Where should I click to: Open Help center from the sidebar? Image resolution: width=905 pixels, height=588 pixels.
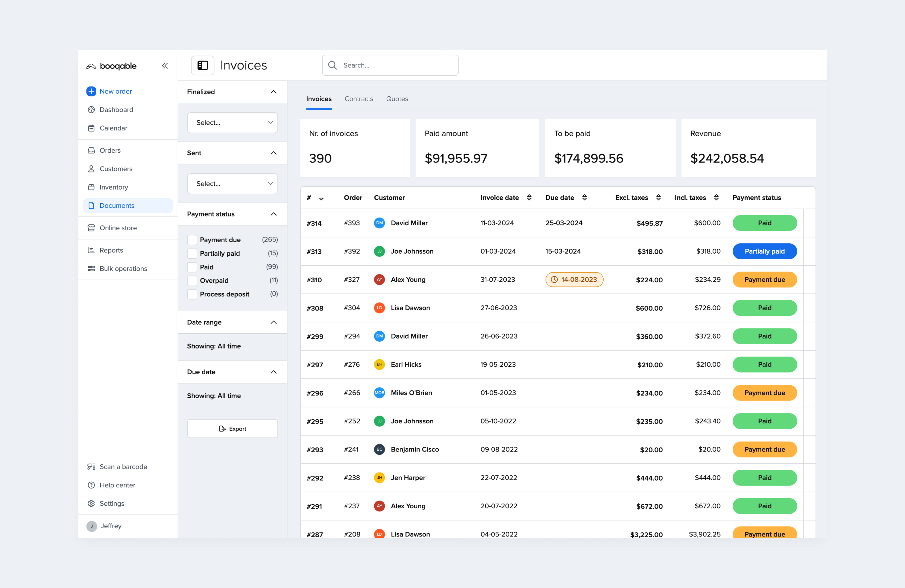click(117, 485)
